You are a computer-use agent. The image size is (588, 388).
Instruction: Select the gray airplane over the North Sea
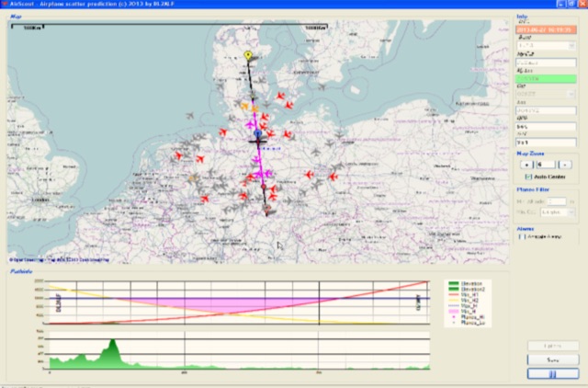tap(190, 116)
